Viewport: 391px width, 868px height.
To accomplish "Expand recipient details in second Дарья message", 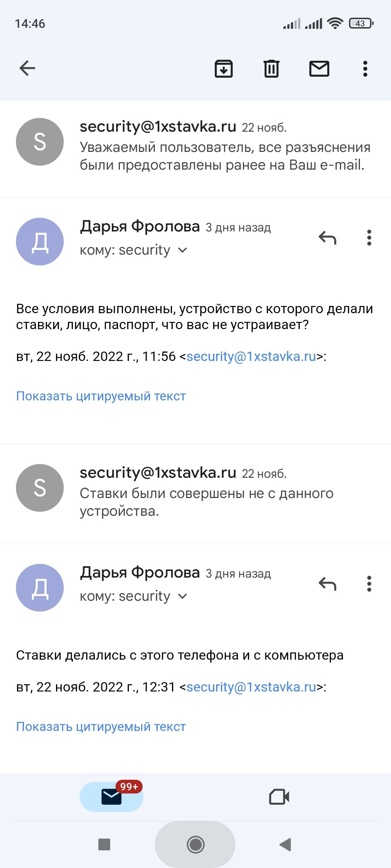I will (183, 596).
